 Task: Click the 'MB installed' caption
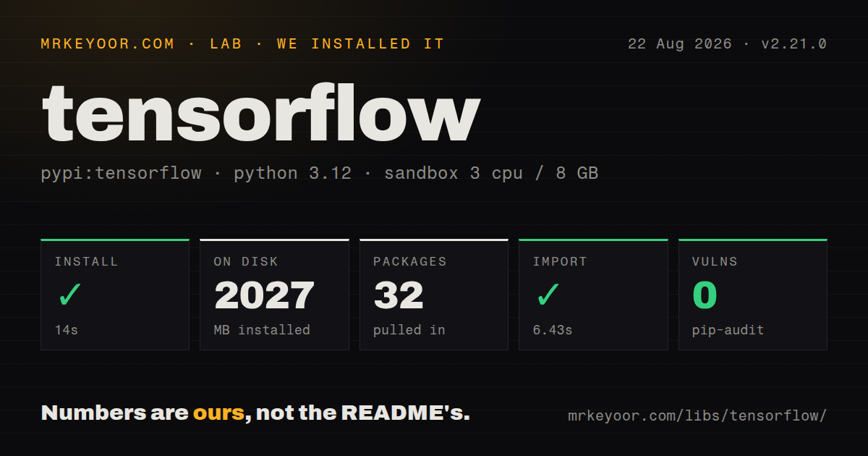coord(262,330)
